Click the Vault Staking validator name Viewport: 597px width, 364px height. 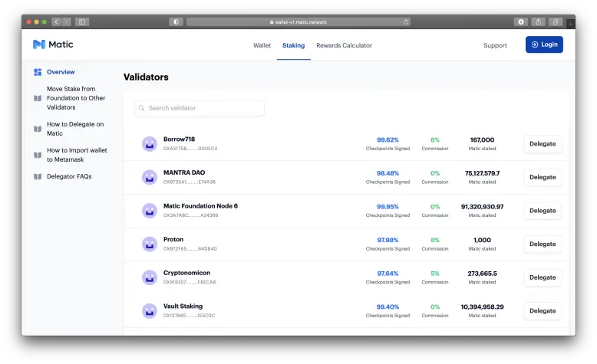tap(183, 307)
